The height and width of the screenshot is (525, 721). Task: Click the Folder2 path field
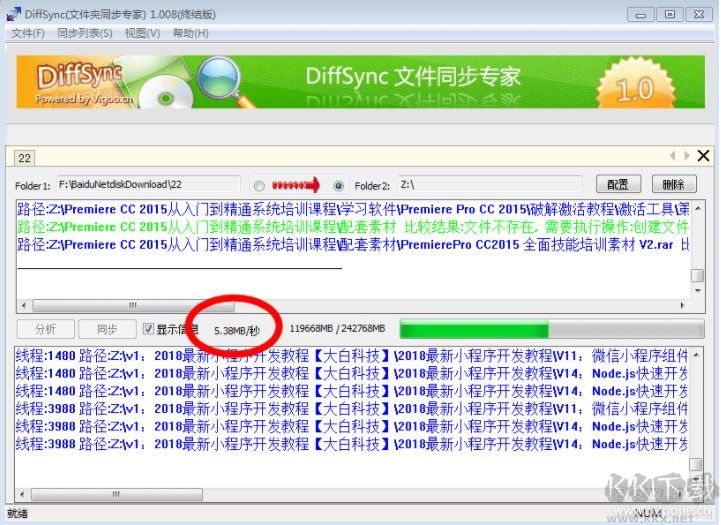(490, 185)
